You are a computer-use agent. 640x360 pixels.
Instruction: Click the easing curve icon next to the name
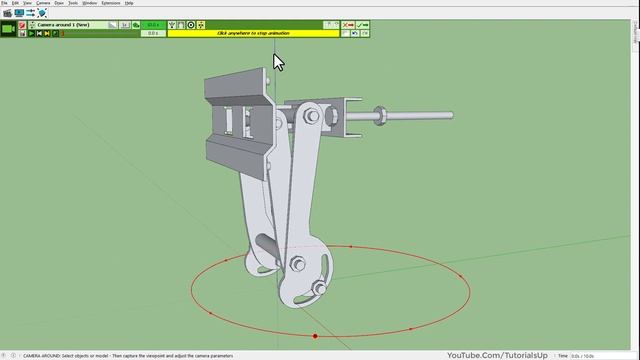point(113,25)
